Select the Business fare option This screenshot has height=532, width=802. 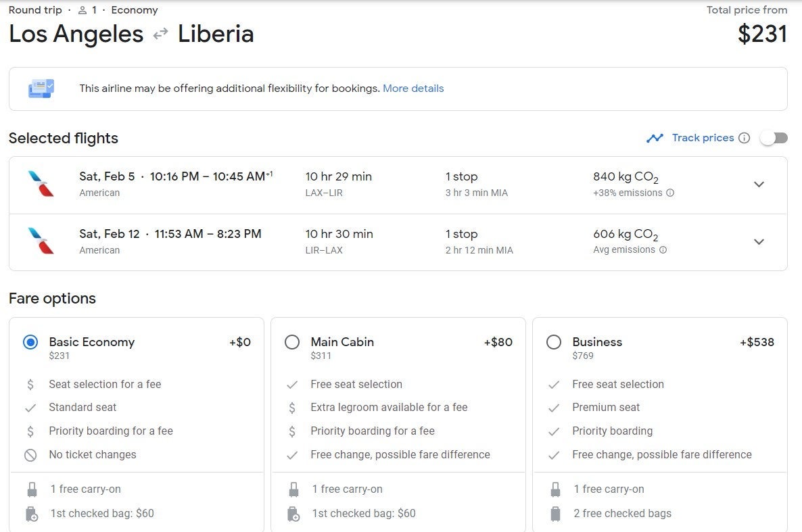pos(554,342)
